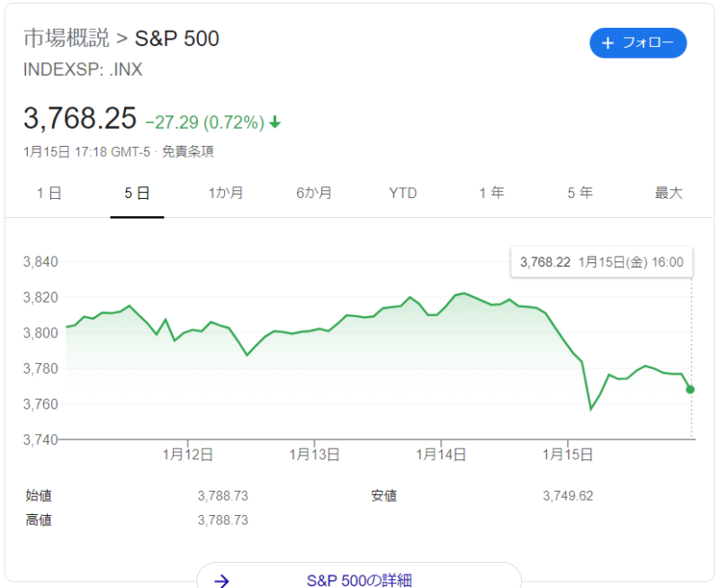Switch chart to 1か月 range
720x588 pixels.
click(225, 193)
